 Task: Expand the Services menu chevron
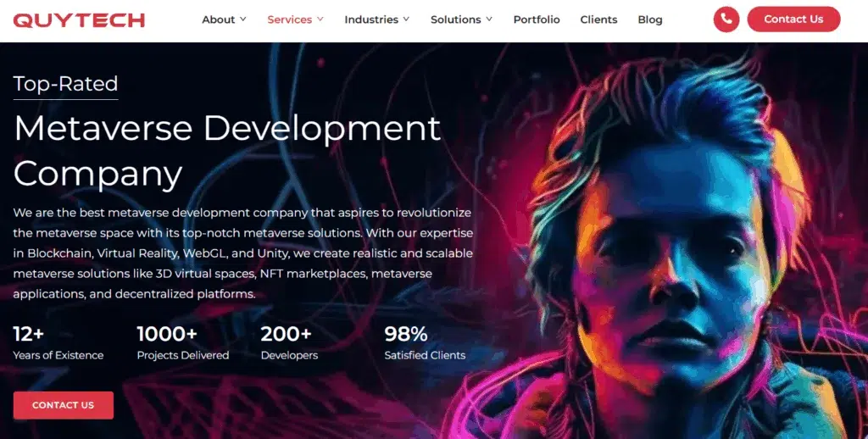pos(320,19)
